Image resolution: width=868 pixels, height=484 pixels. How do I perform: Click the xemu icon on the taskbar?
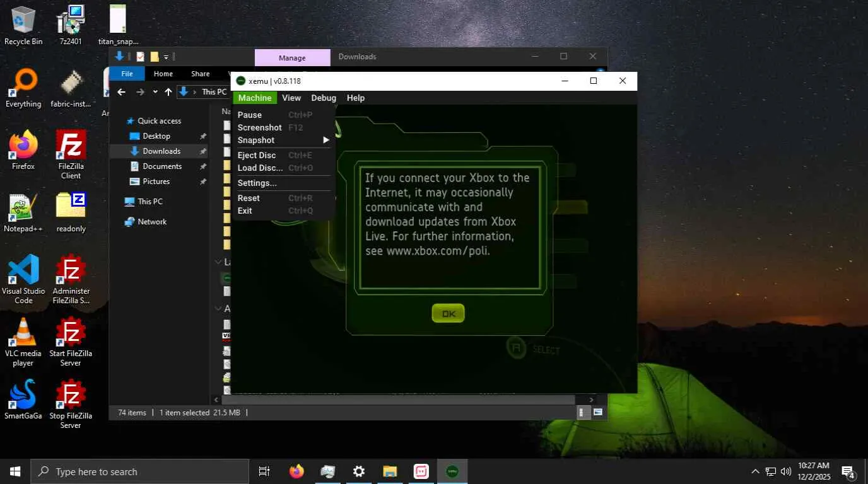452,471
